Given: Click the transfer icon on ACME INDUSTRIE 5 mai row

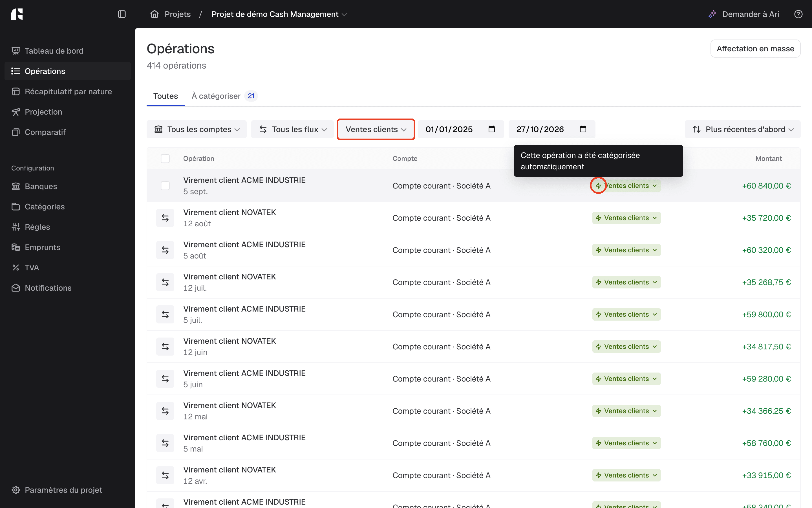Looking at the screenshot, I should [165, 443].
